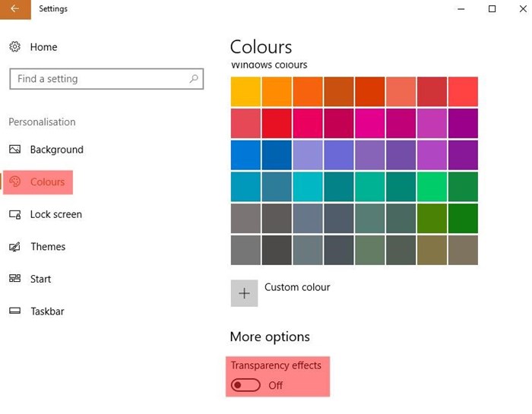
Task: Select the Background picture icon
Action: point(14,149)
